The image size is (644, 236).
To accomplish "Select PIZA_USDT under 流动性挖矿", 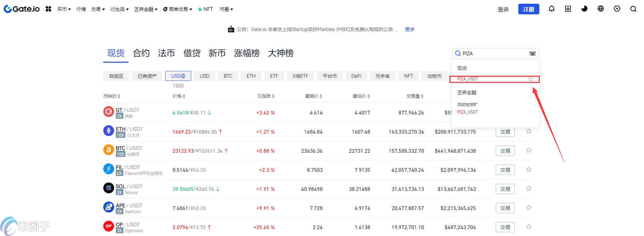I will [x=467, y=112].
